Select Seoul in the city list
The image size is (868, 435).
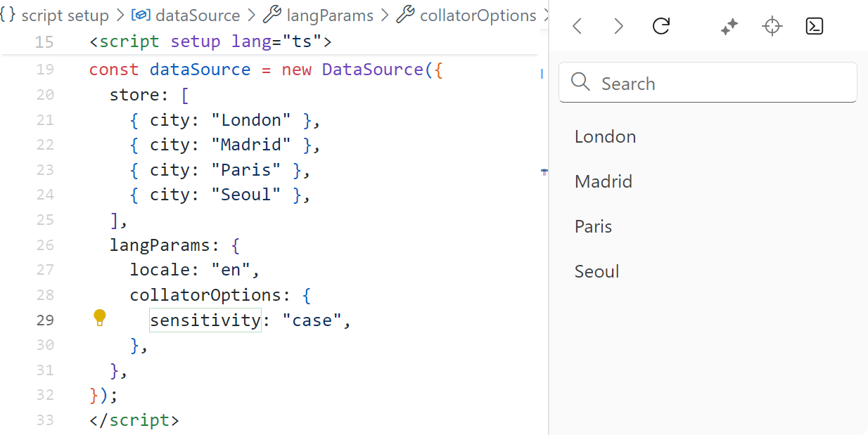click(x=596, y=271)
